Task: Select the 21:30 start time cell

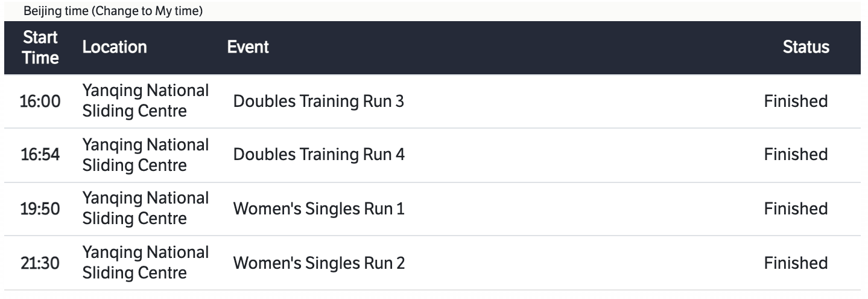Action: (x=41, y=263)
